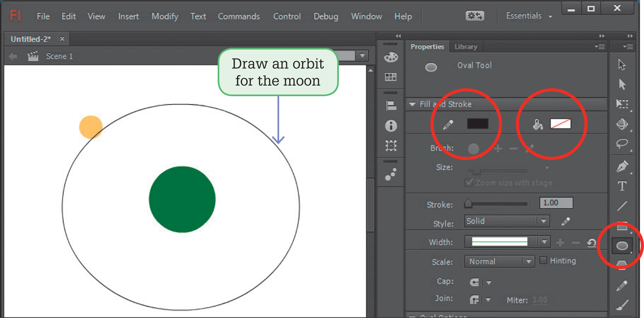Select the Oval tool in toolbox
Screen dimensions: 644x318
622,246
